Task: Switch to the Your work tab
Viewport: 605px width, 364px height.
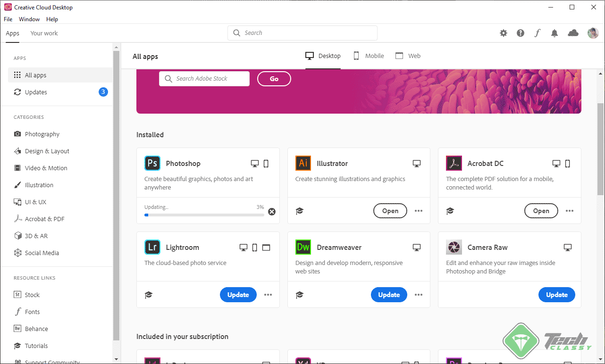Action: pos(43,33)
